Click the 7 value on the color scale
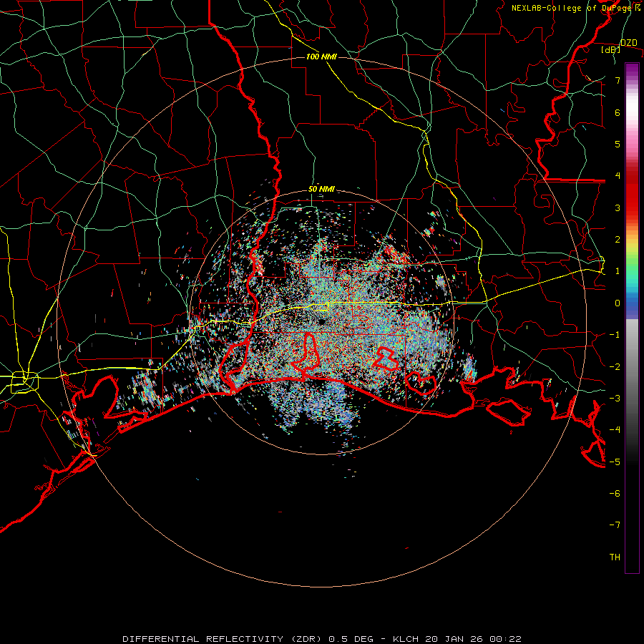Screen dimensions: 644x644 point(618,80)
